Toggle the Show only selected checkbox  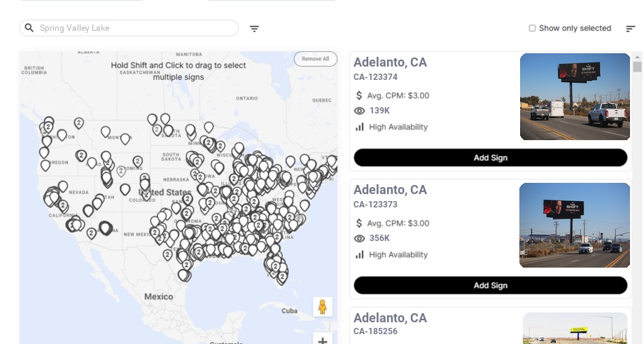click(532, 29)
